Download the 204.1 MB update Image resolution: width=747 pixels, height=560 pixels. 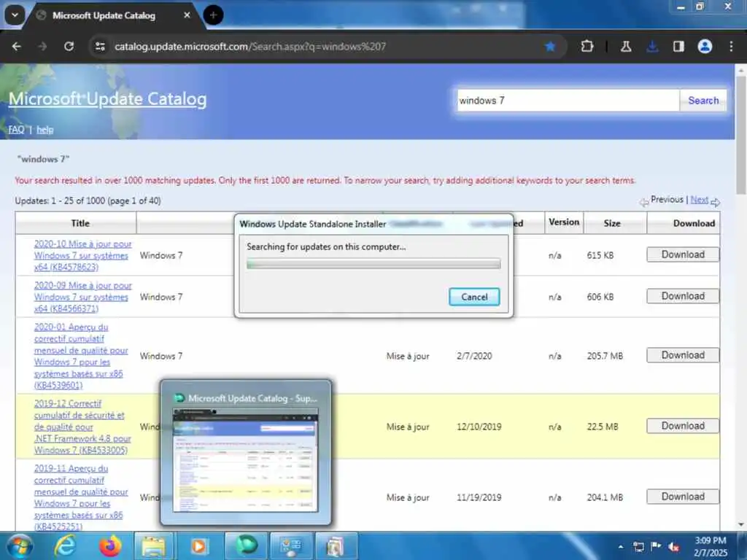[x=683, y=497]
